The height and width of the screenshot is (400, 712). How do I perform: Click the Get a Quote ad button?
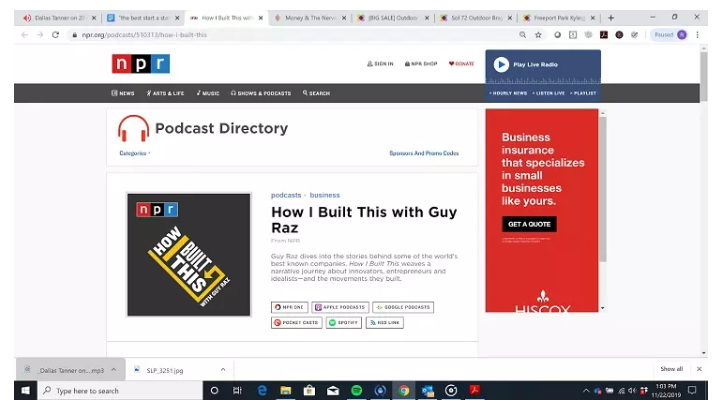(530, 224)
